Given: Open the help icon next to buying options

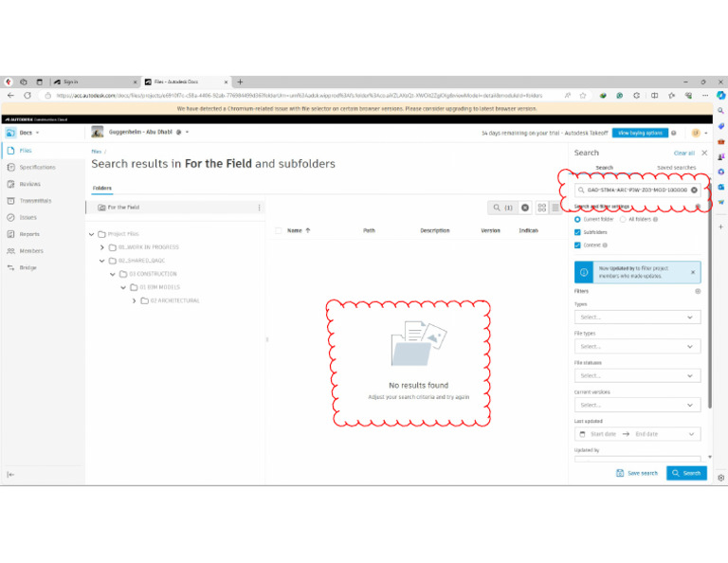Looking at the screenshot, I should click(x=674, y=133).
